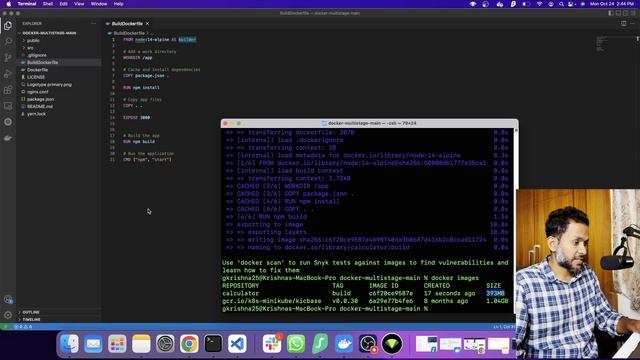Open the LICENSE file
This screenshot has width=640, height=360.
pyautogui.click(x=36, y=77)
